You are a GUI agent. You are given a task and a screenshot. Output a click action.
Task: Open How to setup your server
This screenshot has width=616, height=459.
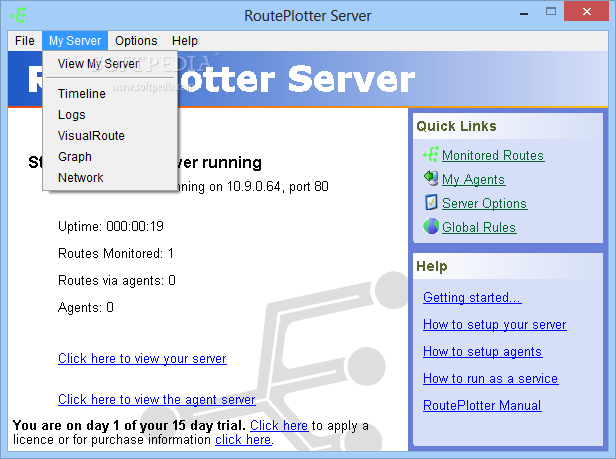coord(495,325)
